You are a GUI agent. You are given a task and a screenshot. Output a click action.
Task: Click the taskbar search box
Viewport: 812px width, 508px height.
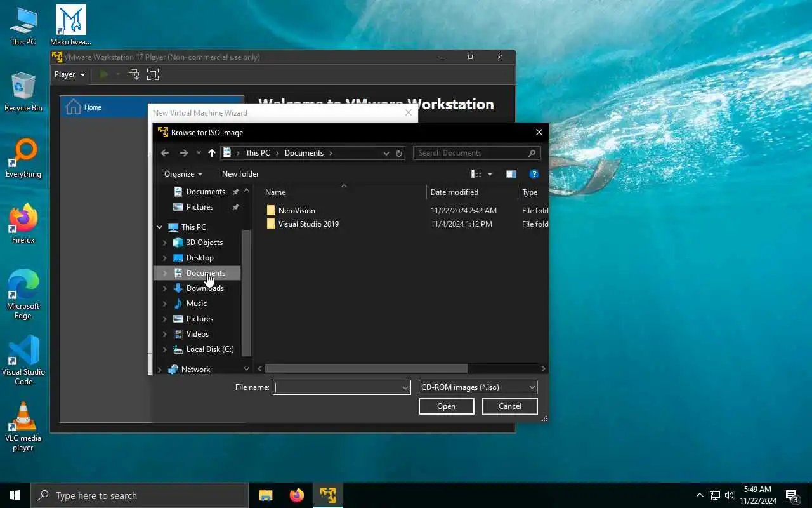click(140, 495)
